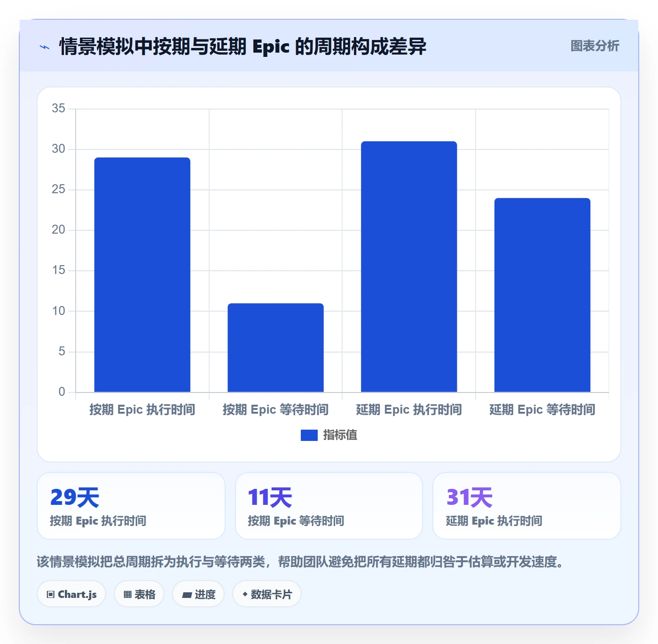Click the 延期 Epic 执行时间 axis label

point(409,410)
